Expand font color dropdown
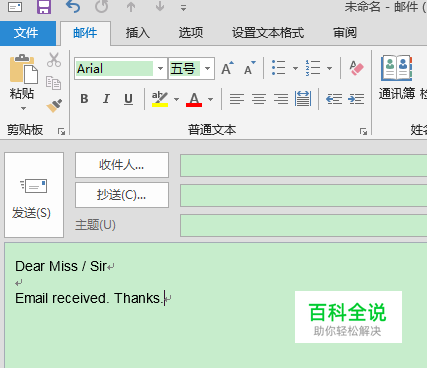This screenshot has height=368, width=427. [210, 99]
